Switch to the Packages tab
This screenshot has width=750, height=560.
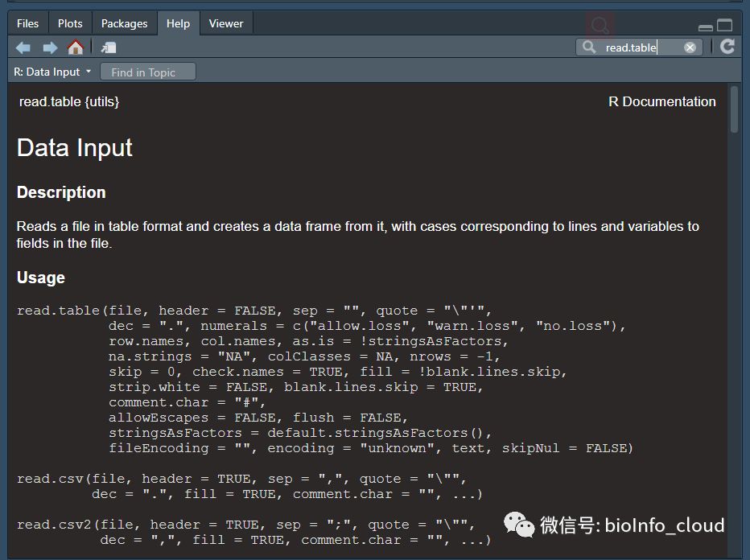pos(125,23)
